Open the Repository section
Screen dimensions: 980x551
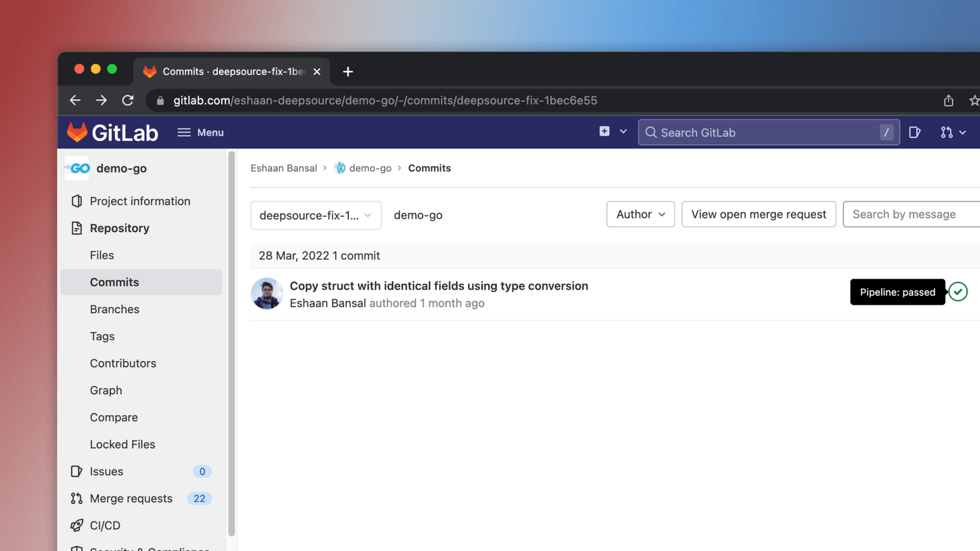tap(120, 228)
